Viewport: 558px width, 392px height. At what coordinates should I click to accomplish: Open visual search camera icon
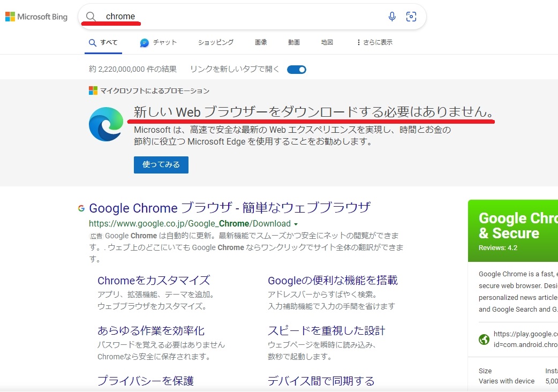411,17
